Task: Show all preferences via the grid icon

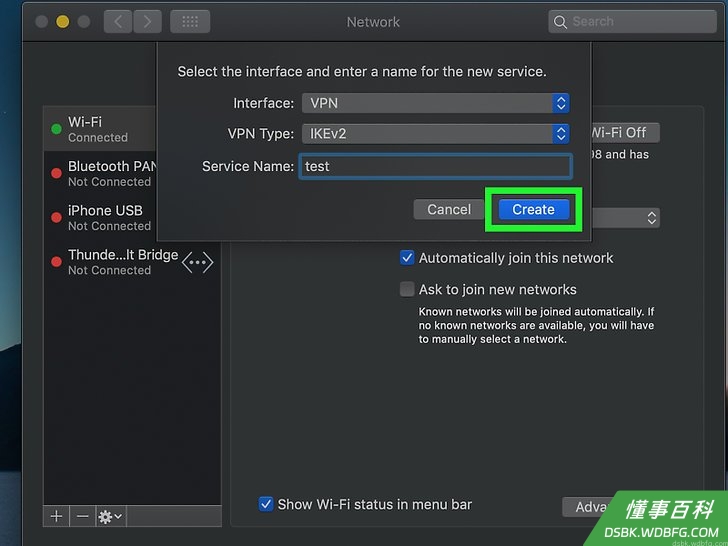Action: pyautogui.click(x=190, y=22)
